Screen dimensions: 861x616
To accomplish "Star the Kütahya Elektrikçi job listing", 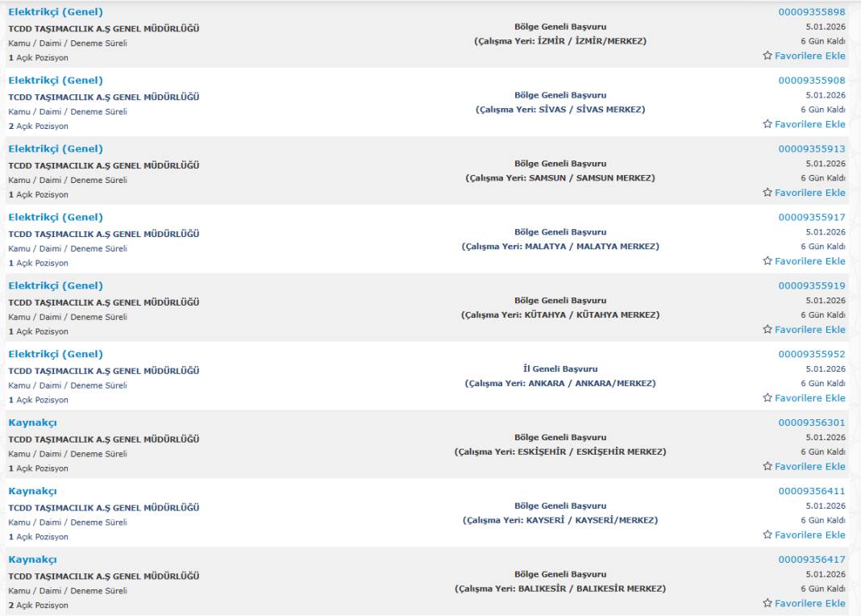I will 767,330.
